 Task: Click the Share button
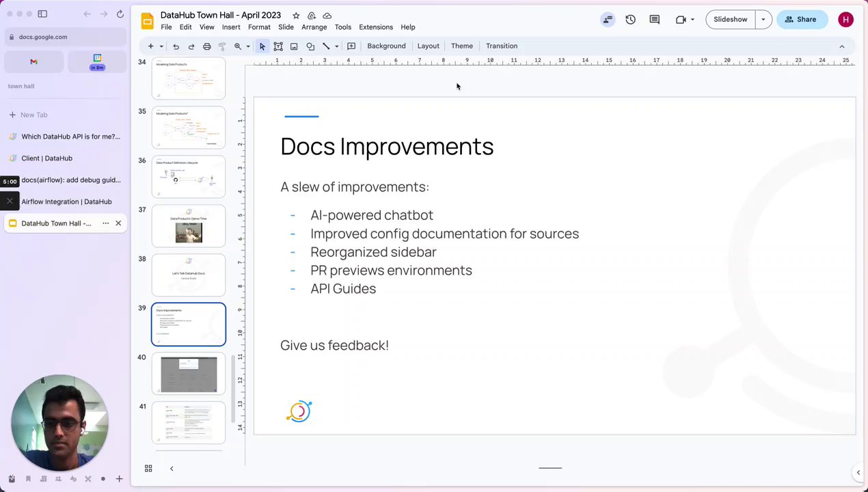click(x=802, y=19)
